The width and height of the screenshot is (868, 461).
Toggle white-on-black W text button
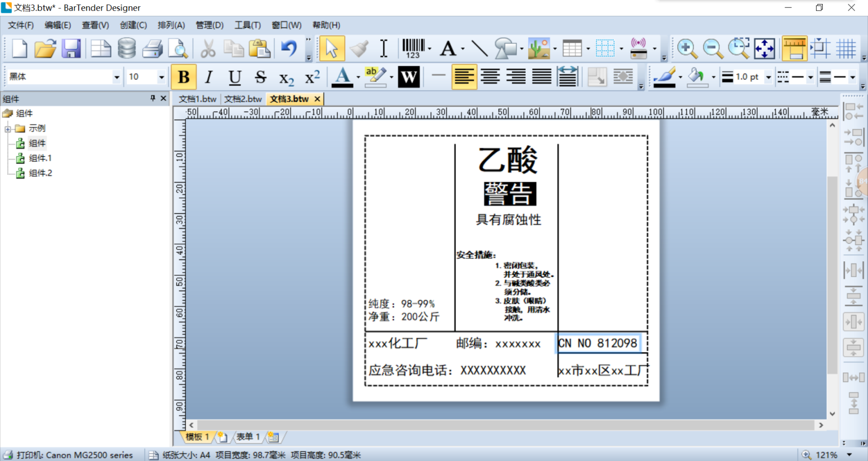pos(408,77)
